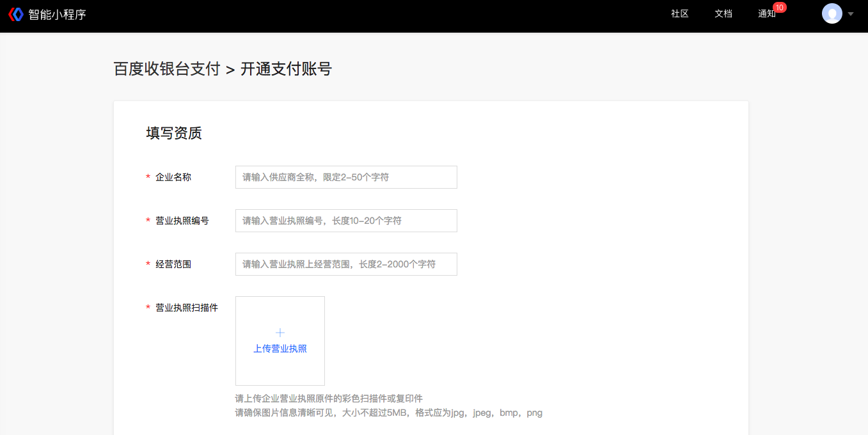This screenshot has height=435, width=868.
Task: Click the 智能小程序 home link
Action: (x=58, y=14)
